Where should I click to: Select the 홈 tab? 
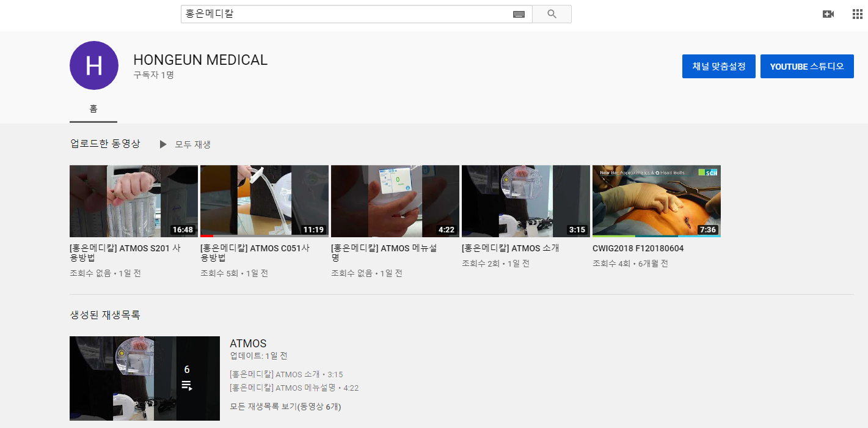point(93,109)
